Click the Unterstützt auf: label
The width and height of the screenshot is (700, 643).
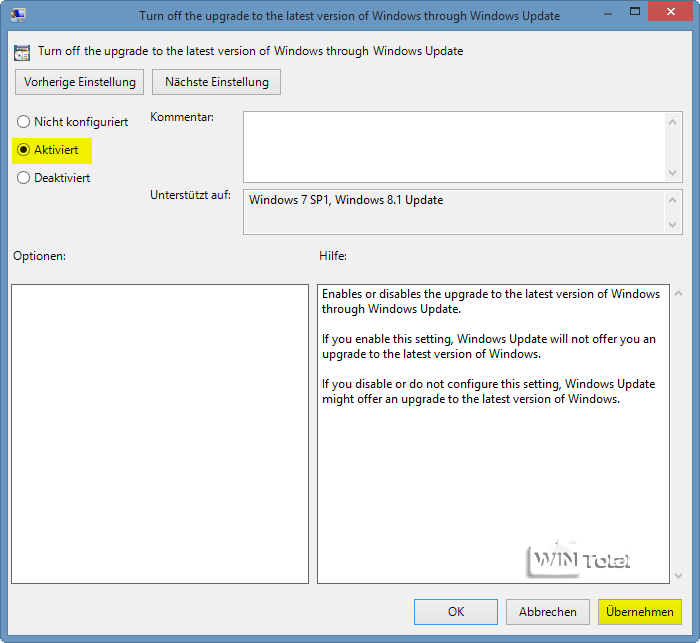pos(191,195)
